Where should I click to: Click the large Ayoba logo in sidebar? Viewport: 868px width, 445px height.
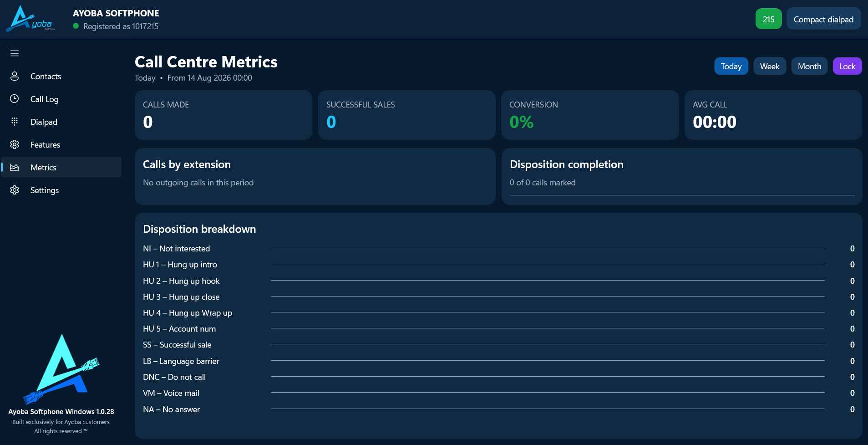pyautogui.click(x=61, y=369)
